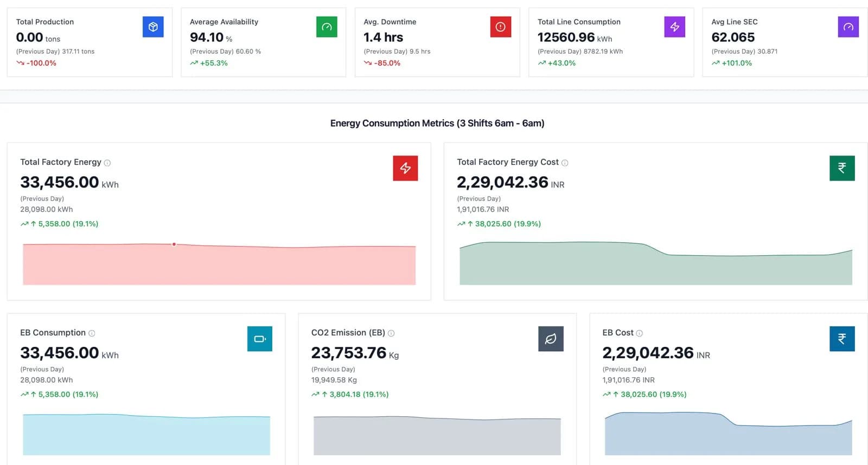Click '(Previous Day) 30.871' on Avg Line SEC

pyautogui.click(x=744, y=51)
